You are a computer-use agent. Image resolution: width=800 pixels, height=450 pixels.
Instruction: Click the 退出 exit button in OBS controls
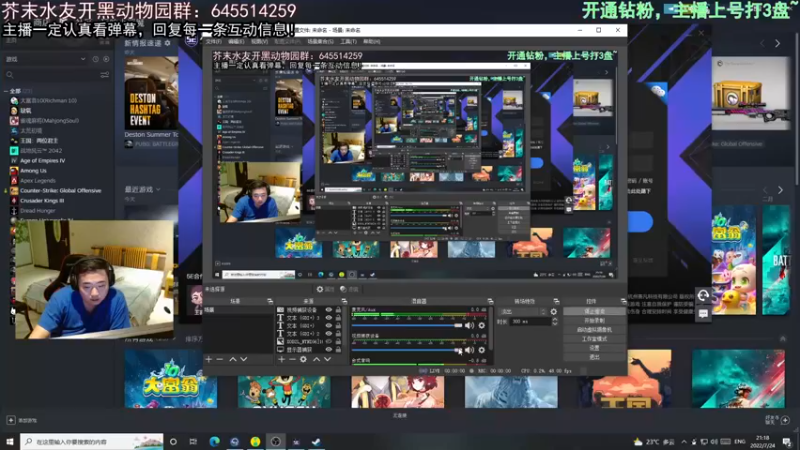coord(594,357)
